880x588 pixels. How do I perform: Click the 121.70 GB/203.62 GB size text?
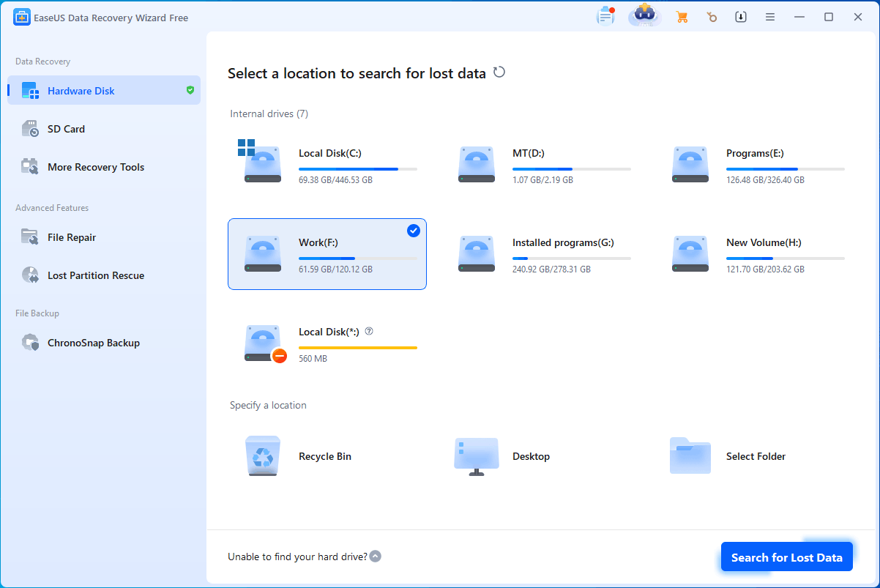(765, 269)
